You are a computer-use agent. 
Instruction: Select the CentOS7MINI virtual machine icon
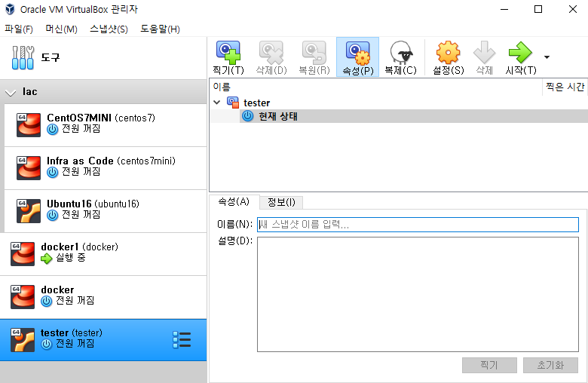(29, 125)
